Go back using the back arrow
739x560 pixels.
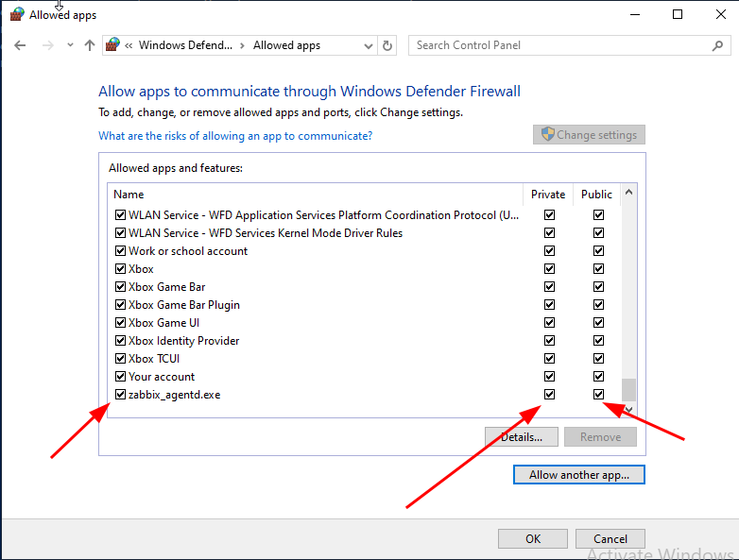tap(20, 45)
